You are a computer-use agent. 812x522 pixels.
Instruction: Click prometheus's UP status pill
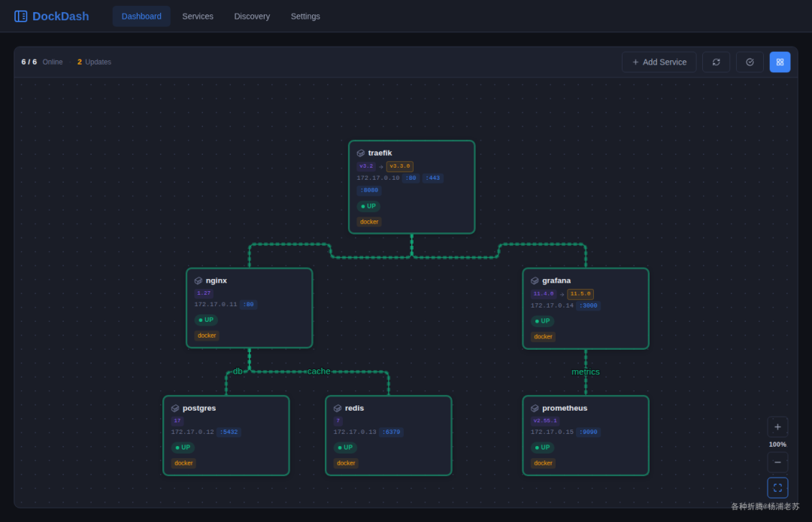click(x=543, y=448)
